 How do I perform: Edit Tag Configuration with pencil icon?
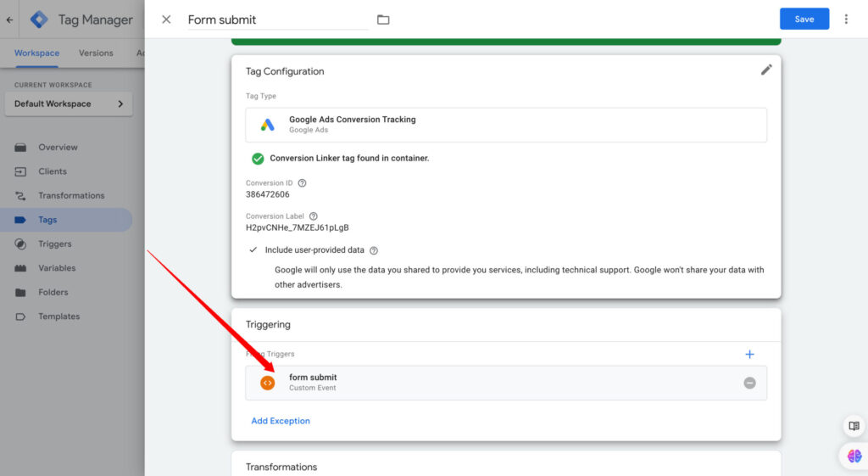click(x=766, y=70)
